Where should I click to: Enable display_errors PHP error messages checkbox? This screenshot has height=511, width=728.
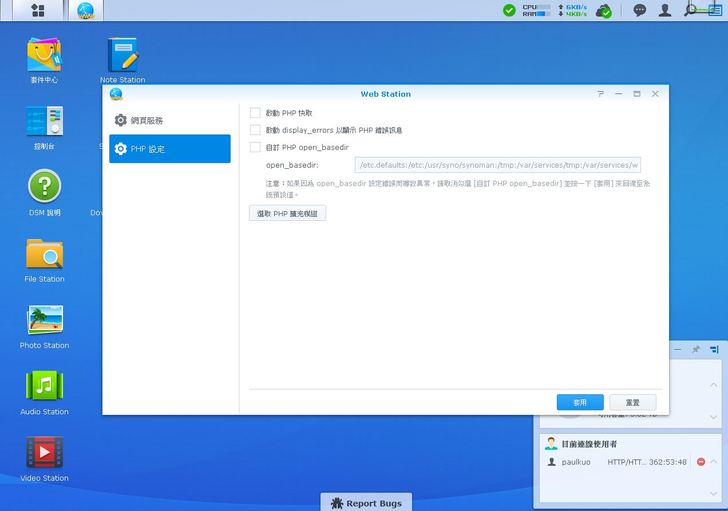(255, 130)
